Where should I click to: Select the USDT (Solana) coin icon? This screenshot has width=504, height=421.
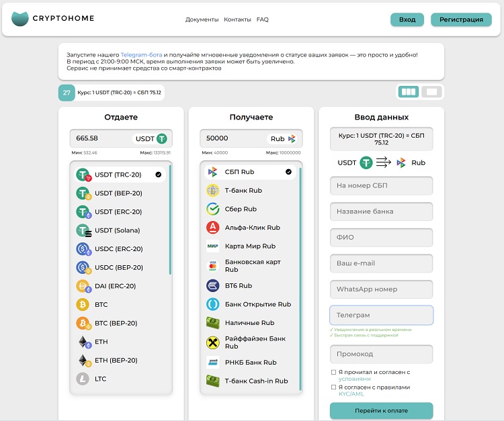pyautogui.click(x=83, y=230)
